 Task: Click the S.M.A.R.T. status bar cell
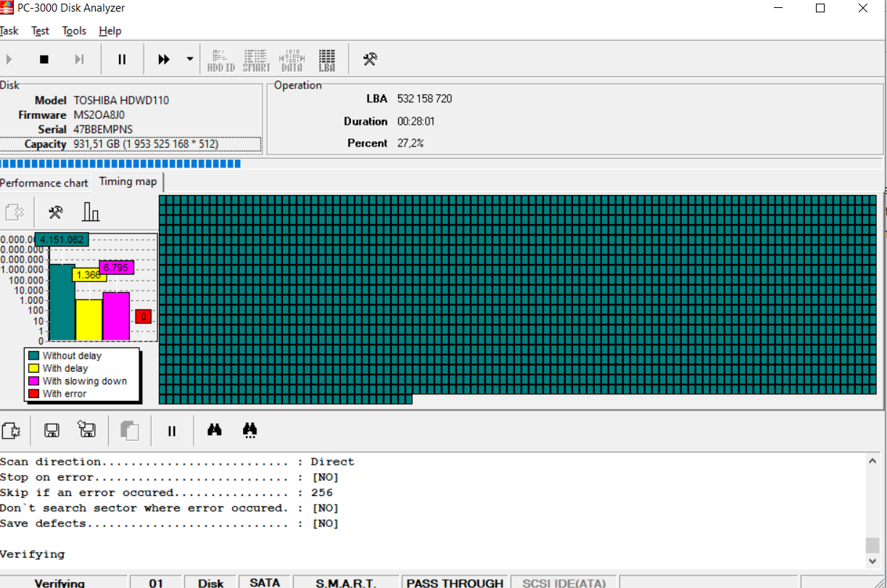pyautogui.click(x=346, y=582)
